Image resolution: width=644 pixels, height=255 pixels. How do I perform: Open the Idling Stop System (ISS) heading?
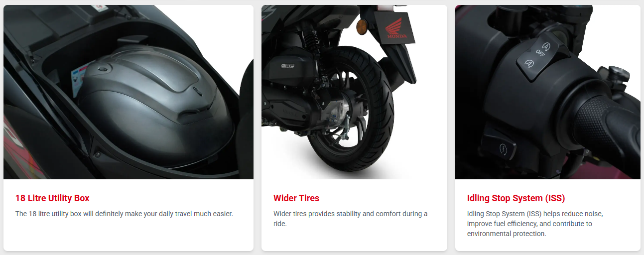click(516, 198)
